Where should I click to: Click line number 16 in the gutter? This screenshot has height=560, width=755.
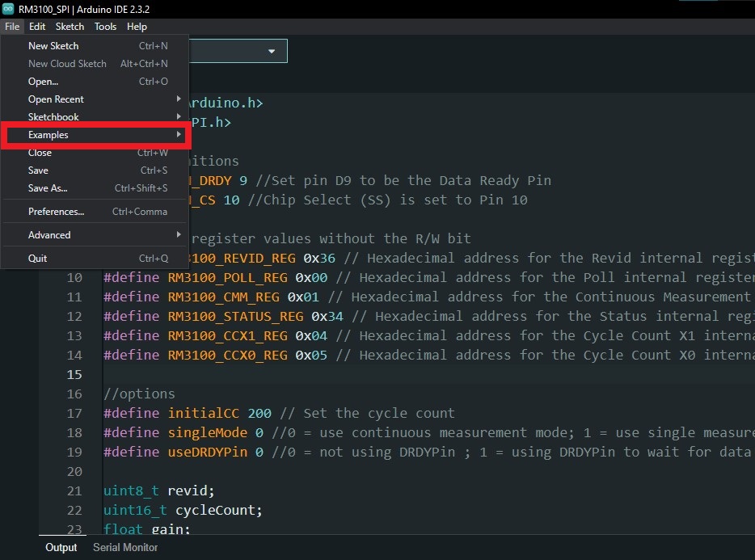tap(74, 394)
